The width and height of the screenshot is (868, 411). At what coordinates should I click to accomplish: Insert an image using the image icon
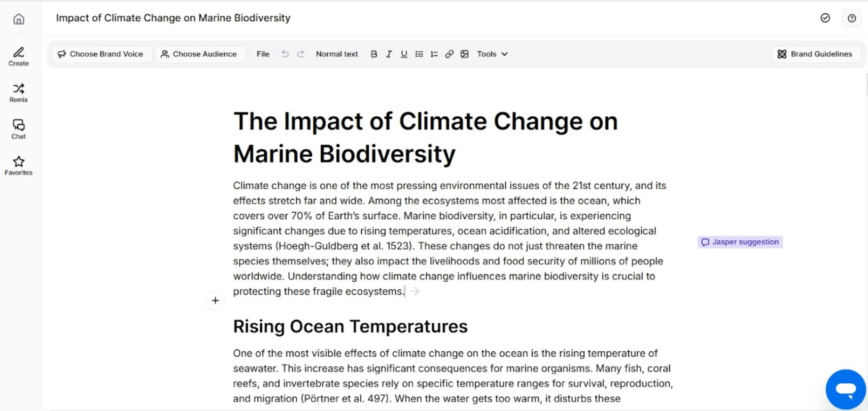[464, 54]
